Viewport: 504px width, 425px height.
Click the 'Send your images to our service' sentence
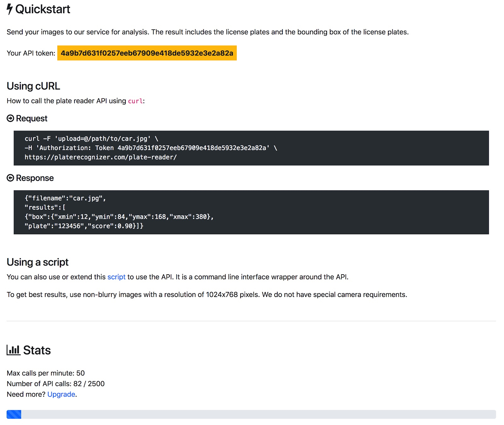(208, 32)
